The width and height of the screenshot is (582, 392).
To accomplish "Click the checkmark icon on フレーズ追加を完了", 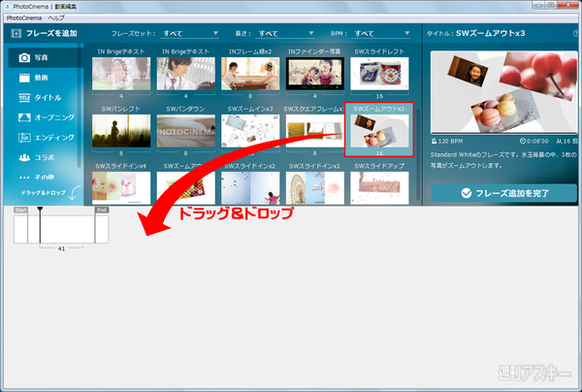I will tap(467, 193).
